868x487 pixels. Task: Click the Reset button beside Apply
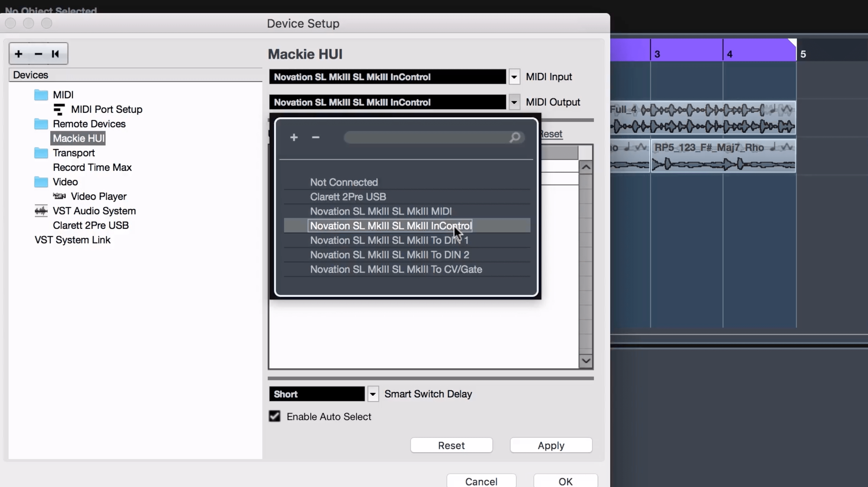click(x=451, y=445)
